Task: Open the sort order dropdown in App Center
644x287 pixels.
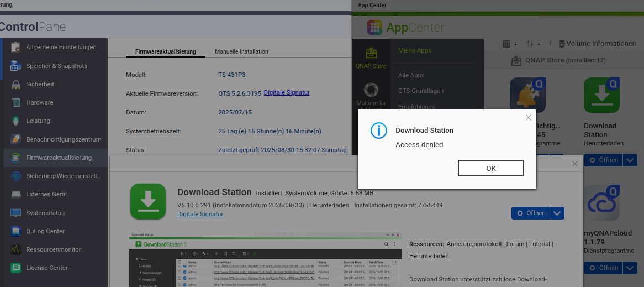Action: (x=533, y=44)
